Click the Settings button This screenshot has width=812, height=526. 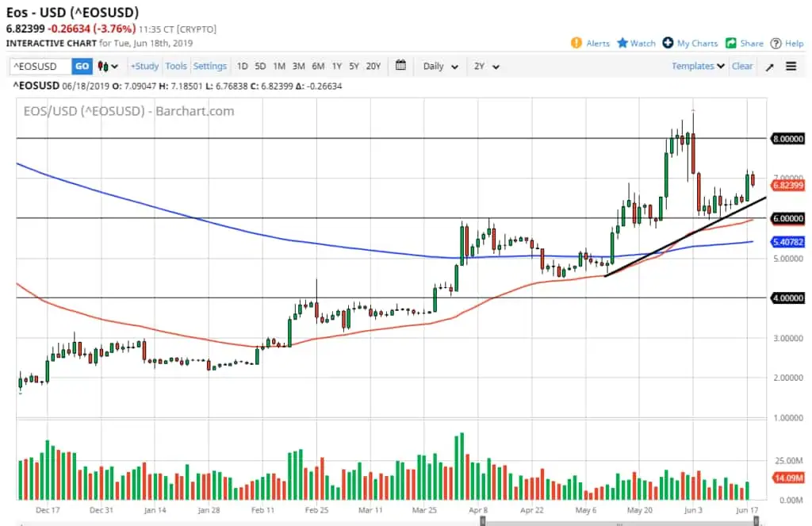point(210,67)
